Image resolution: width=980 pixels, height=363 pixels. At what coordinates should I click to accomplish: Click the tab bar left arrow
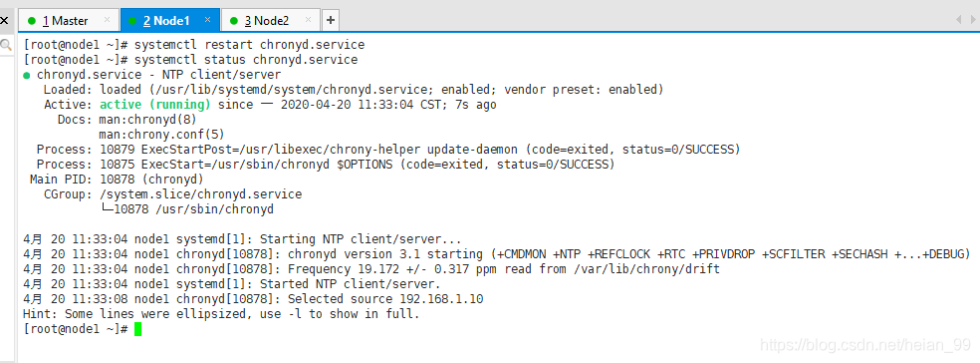coord(958,20)
